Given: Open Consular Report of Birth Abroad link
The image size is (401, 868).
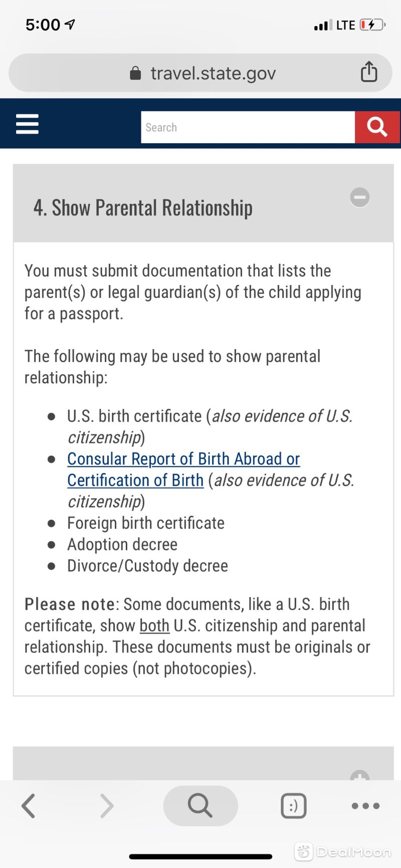Looking at the screenshot, I should coord(183,459).
